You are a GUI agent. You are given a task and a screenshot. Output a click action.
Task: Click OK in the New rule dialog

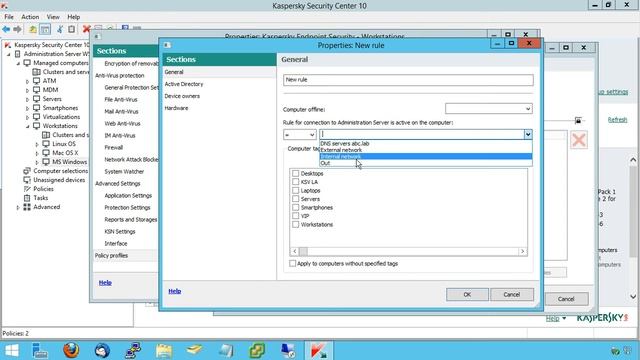pos(467,294)
